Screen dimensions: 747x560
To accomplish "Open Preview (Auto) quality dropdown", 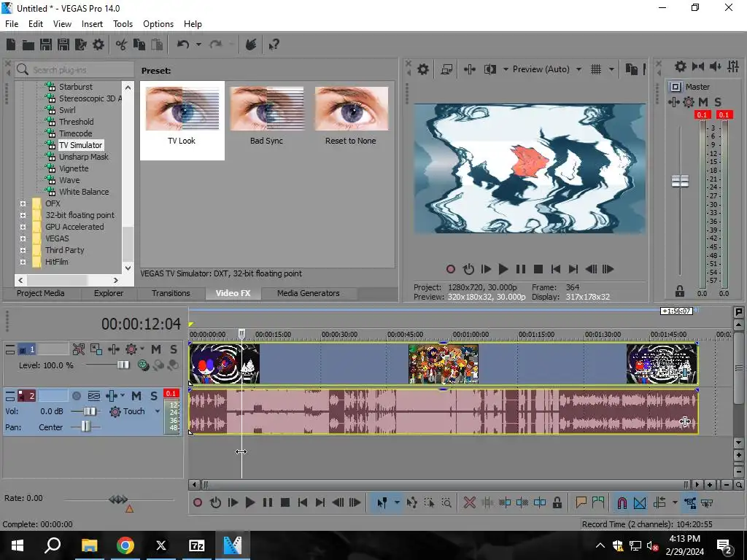I will 578,69.
